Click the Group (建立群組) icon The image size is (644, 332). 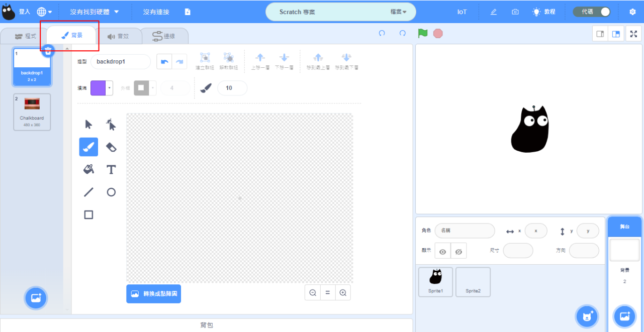(205, 61)
